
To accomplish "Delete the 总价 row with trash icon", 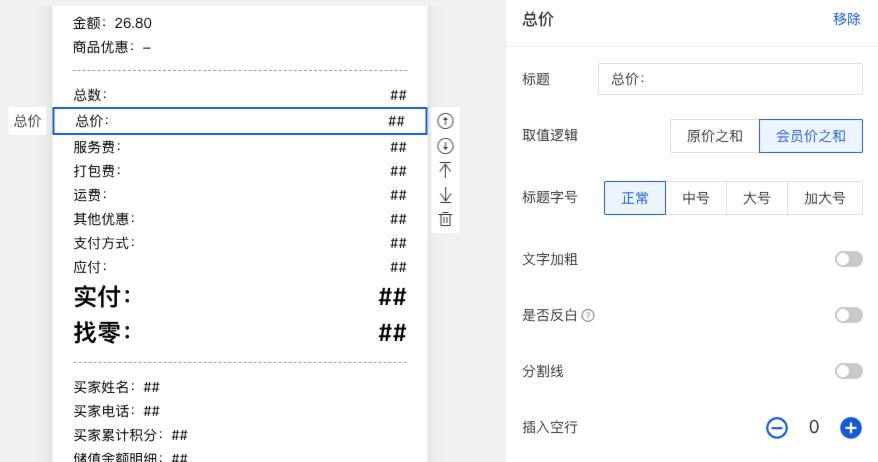I will point(446,218).
